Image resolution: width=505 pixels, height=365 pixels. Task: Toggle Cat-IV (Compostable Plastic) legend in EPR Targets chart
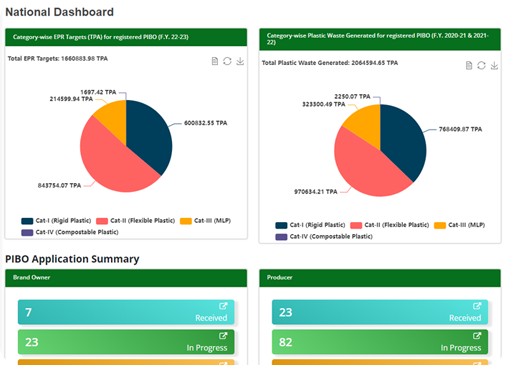70,232
